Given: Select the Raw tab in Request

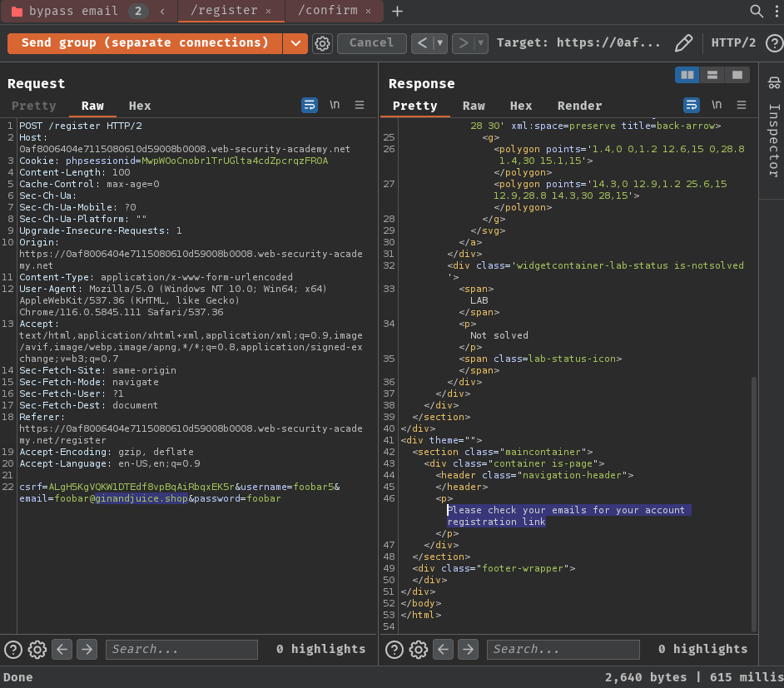Looking at the screenshot, I should pyautogui.click(x=92, y=106).
